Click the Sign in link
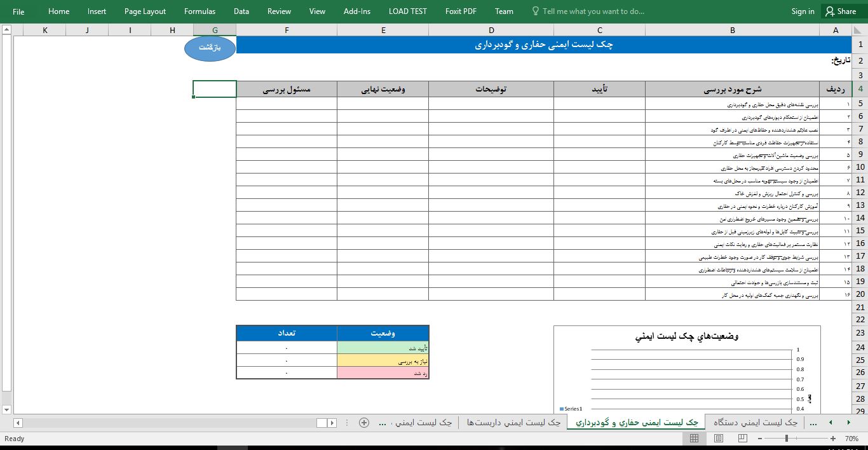 click(x=803, y=11)
